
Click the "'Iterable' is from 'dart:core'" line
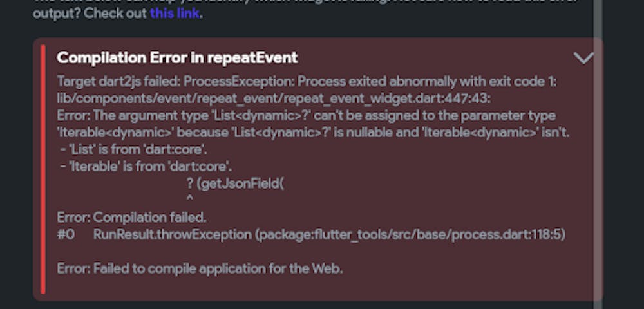146,167
